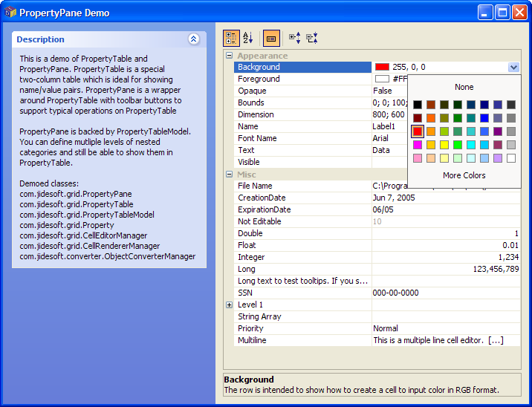Viewport: 532px width, 407px height.
Task: Toggle the description area toolbar button
Action: 271,38
